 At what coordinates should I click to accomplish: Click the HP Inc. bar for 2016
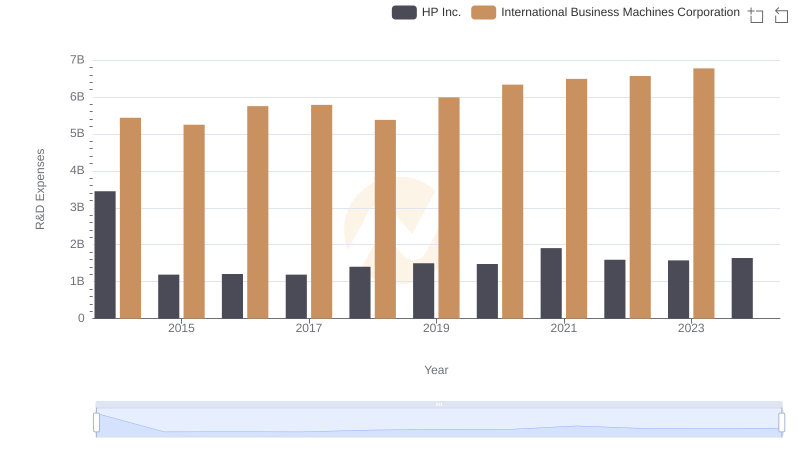point(233,296)
